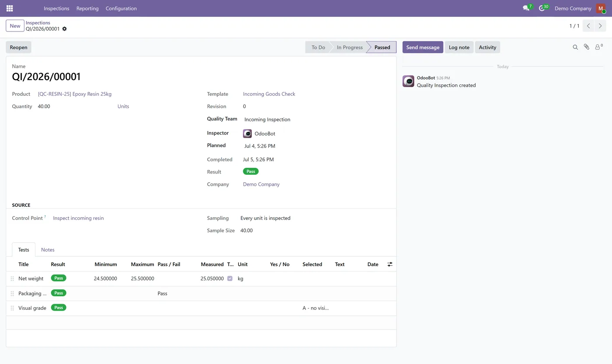
Task: Open Demo Company link in form
Action: click(261, 184)
